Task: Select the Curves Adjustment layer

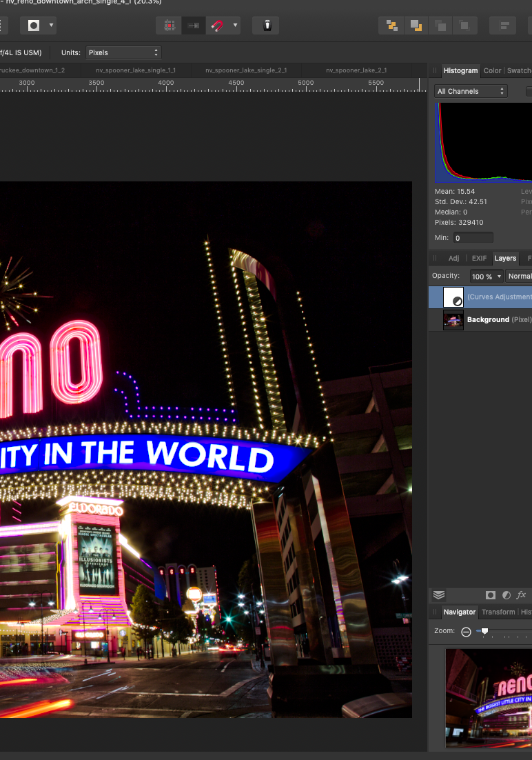Action: [480, 297]
